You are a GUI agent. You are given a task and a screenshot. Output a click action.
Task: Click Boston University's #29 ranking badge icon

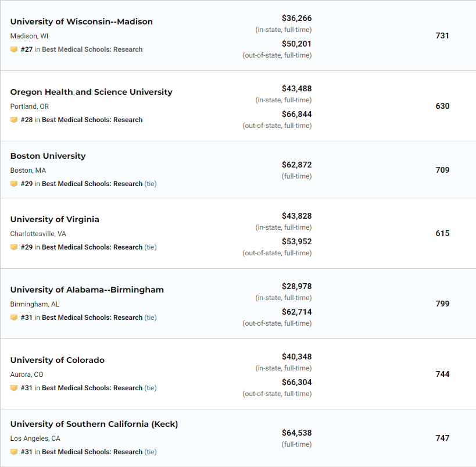(x=14, y=184)
